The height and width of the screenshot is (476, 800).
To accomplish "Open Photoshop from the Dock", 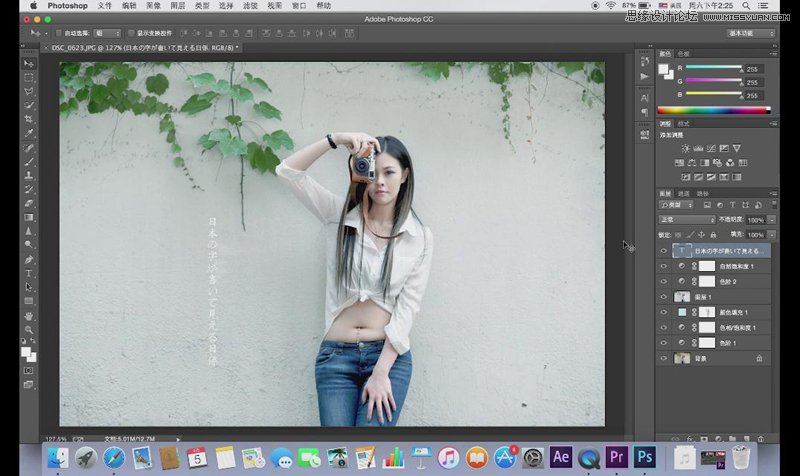I will [644, 457].
